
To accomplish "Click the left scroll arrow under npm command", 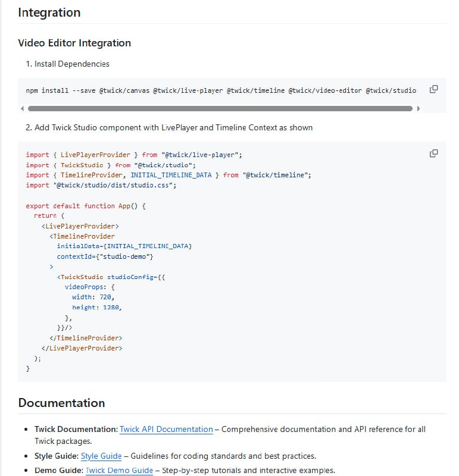I will pos(23,109).
